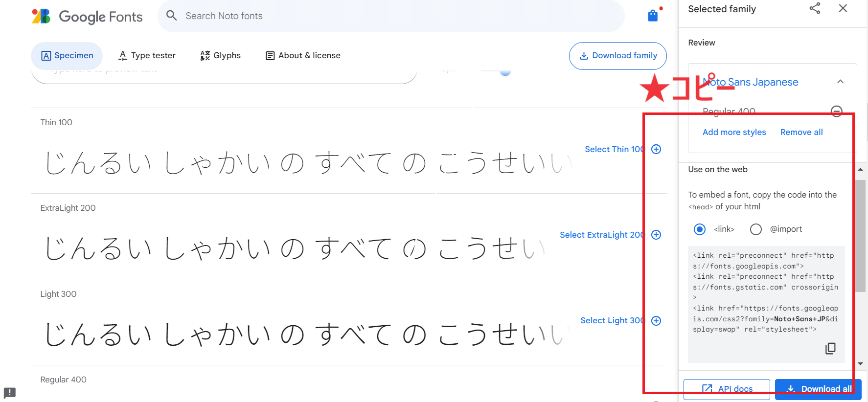Collapse the Noto Sans Japanese family section
This screenshot has width=868, height=402.
(840, 82)
